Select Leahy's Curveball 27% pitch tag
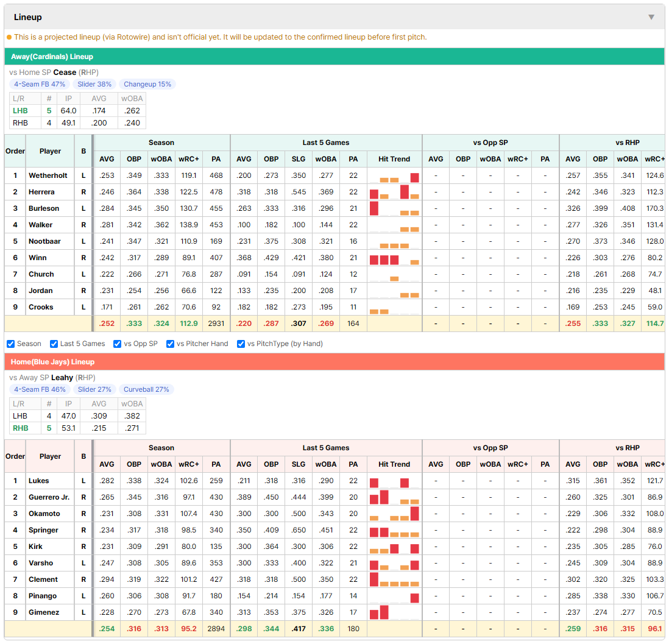 pyautogui.click(x=146, y=389)
